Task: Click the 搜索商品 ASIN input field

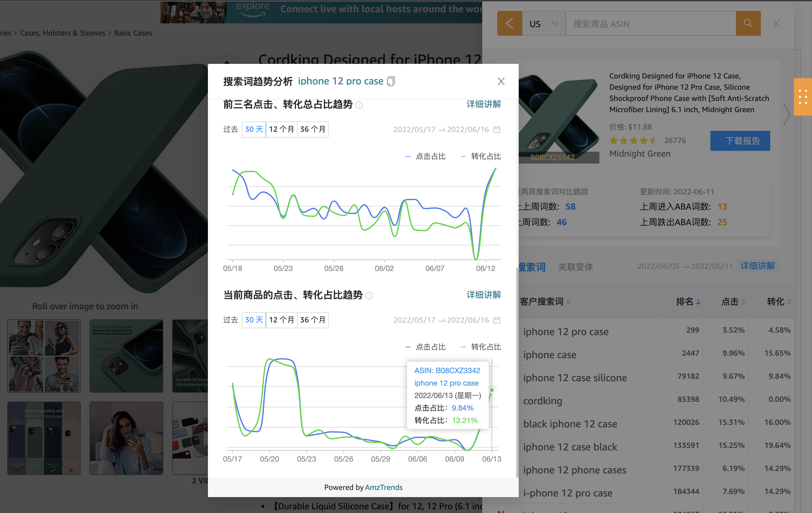Action: pos(650,24)
